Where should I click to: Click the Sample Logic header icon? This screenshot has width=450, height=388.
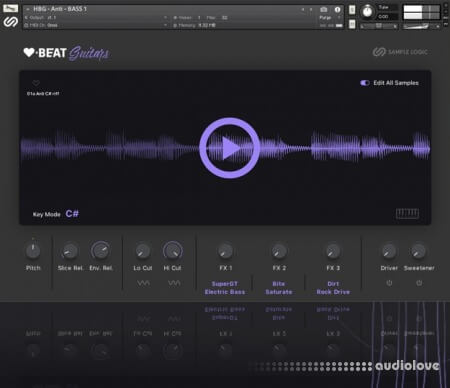(x=10, y=22)
